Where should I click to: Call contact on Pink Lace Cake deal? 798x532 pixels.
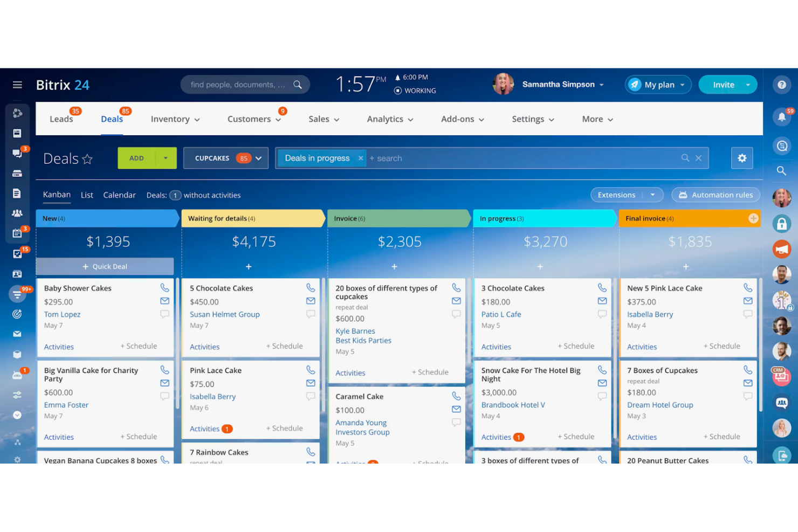pyautogui.click(x=311, y=370)
